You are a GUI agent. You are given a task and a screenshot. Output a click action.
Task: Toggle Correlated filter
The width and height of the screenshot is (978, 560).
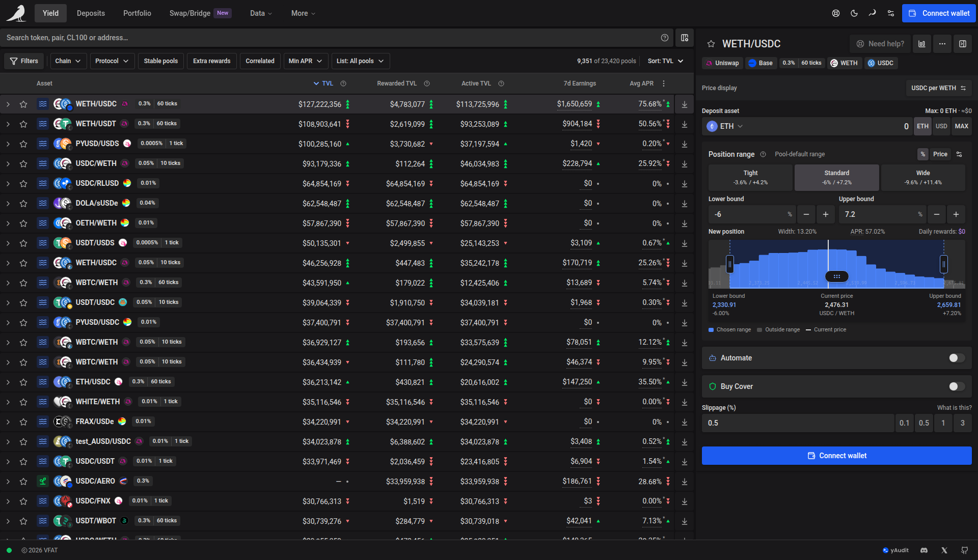(260, 61)
